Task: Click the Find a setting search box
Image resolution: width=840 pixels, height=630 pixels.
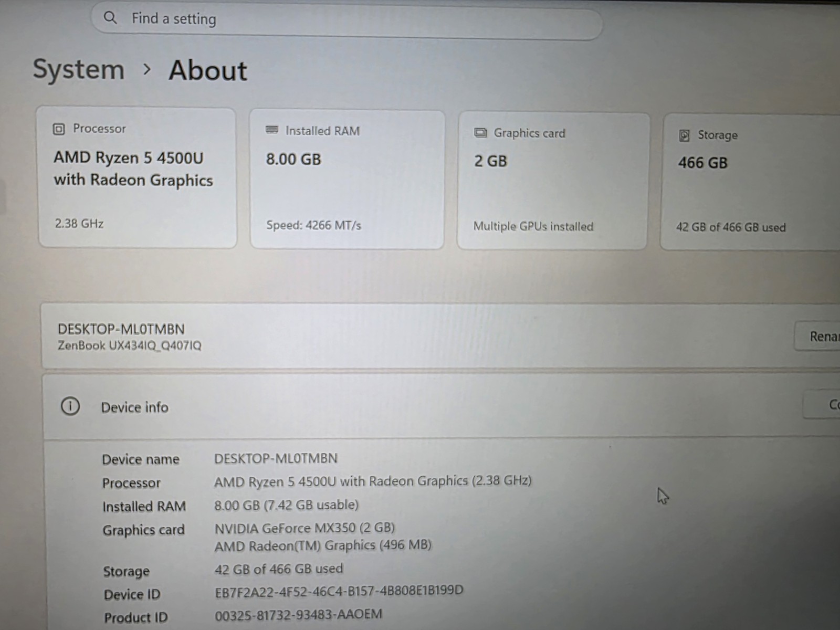Action: point(346,20)
